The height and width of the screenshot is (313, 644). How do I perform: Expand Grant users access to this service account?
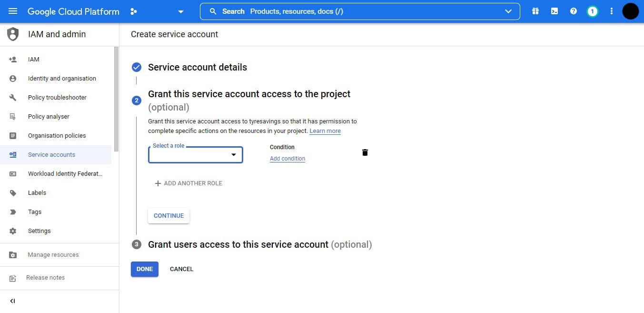coord(260,244)
